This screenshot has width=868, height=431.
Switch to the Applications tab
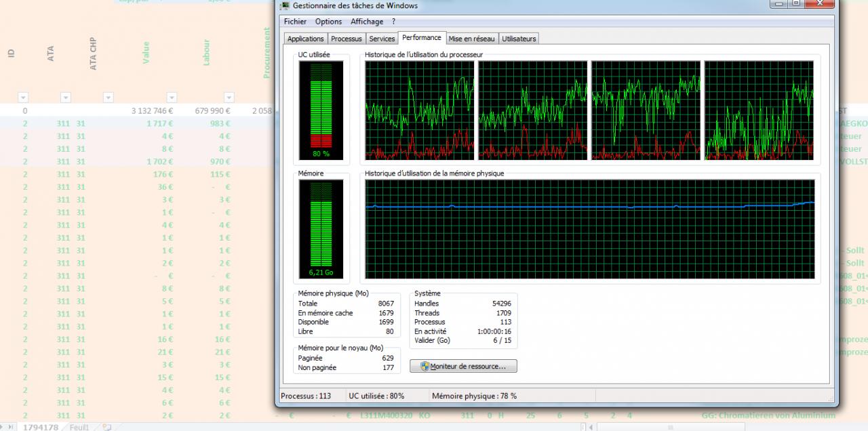tap(305, 39)
